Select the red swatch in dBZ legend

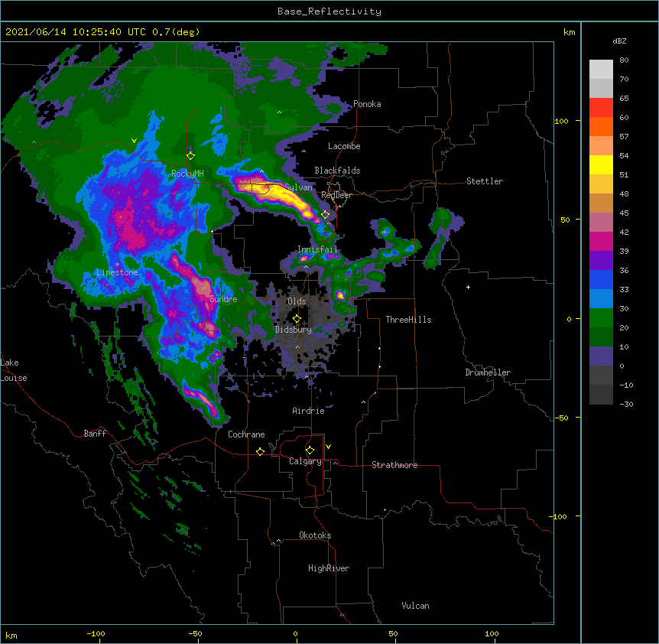click(601, 108)
